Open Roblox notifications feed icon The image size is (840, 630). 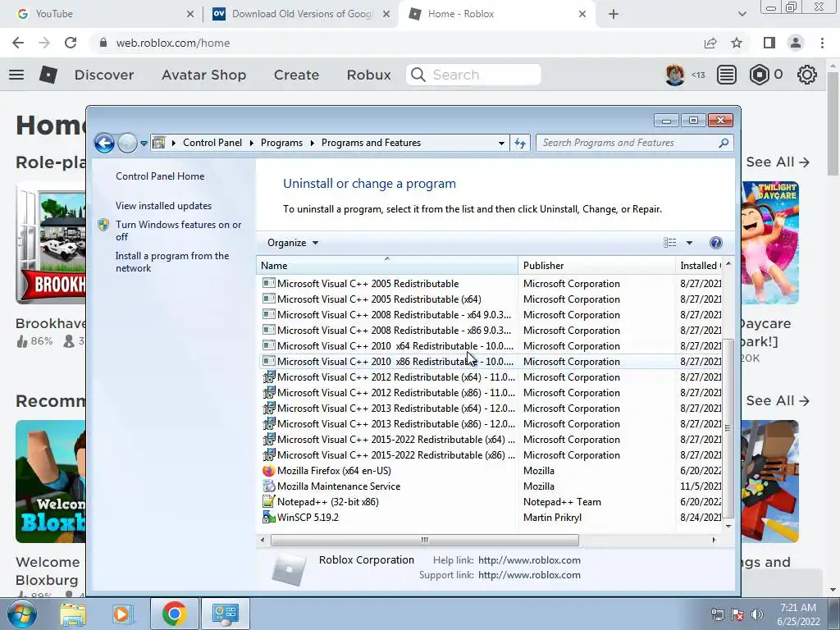click(x=727, y=75)
